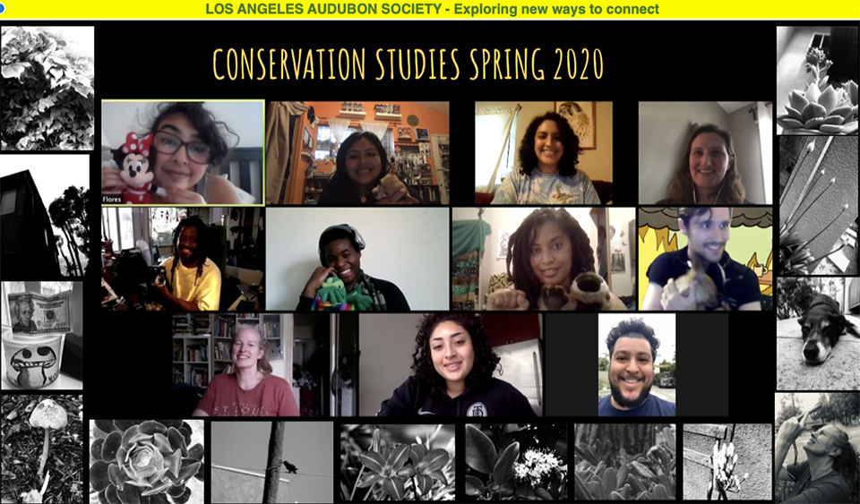Image resolution: width=860 pixels, height=504 pixels.
Task: Select the succulent photo in top-right corner
Action: [x=818, y=80]
